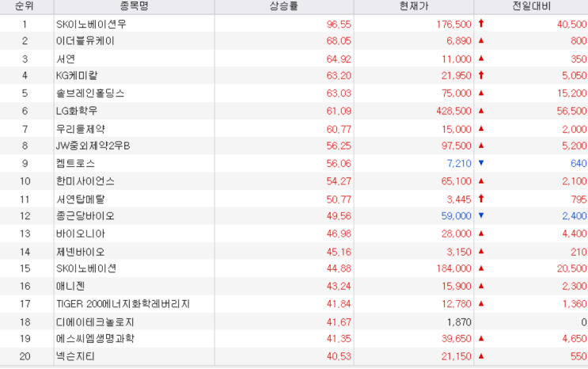This screenshot has height=369, width=588.
Task: Click current price 21,150
Action: (457, 356)
